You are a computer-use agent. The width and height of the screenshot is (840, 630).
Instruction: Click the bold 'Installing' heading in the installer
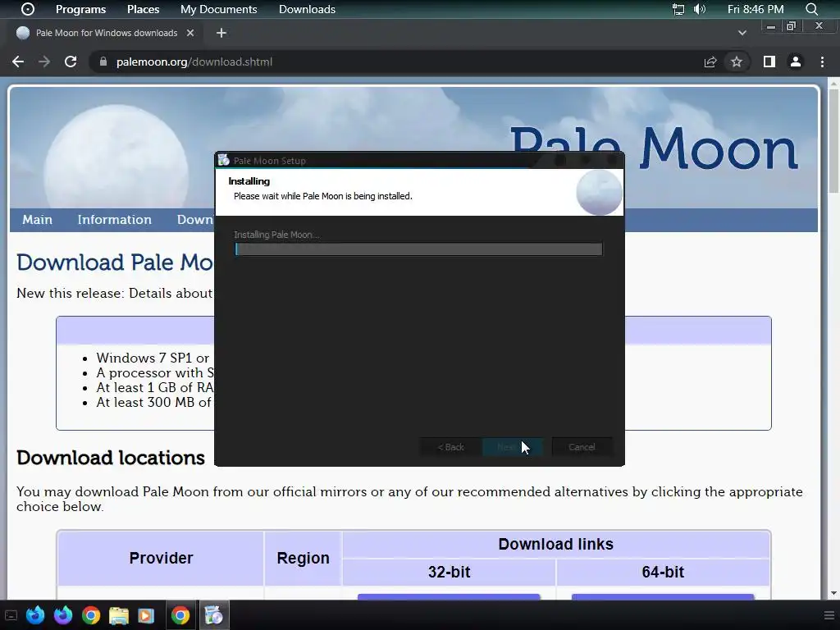click(x=249, y=181)
